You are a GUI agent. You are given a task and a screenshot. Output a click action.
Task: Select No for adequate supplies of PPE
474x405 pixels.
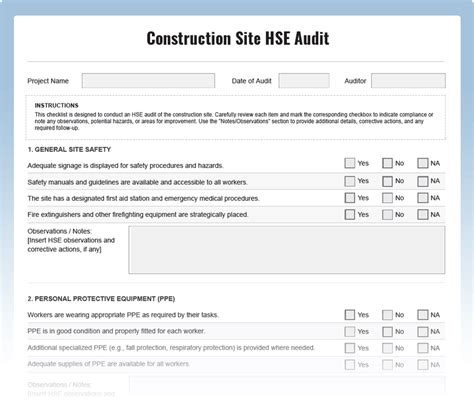coord(387,365)
